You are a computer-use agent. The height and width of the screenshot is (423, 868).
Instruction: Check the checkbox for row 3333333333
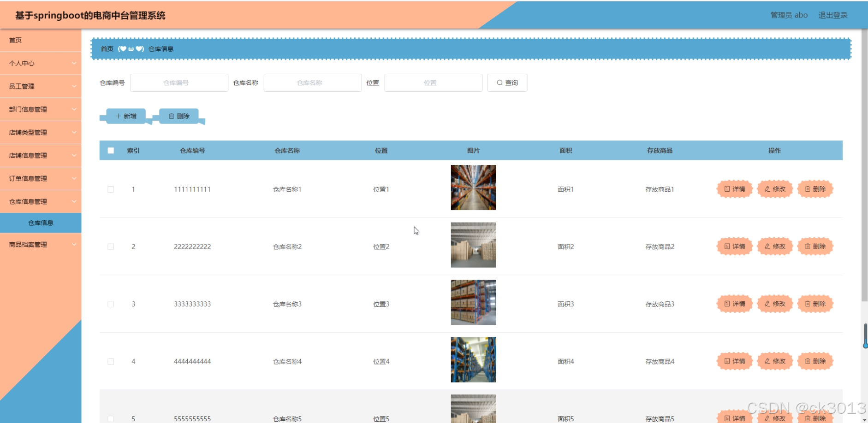[111, 304]
